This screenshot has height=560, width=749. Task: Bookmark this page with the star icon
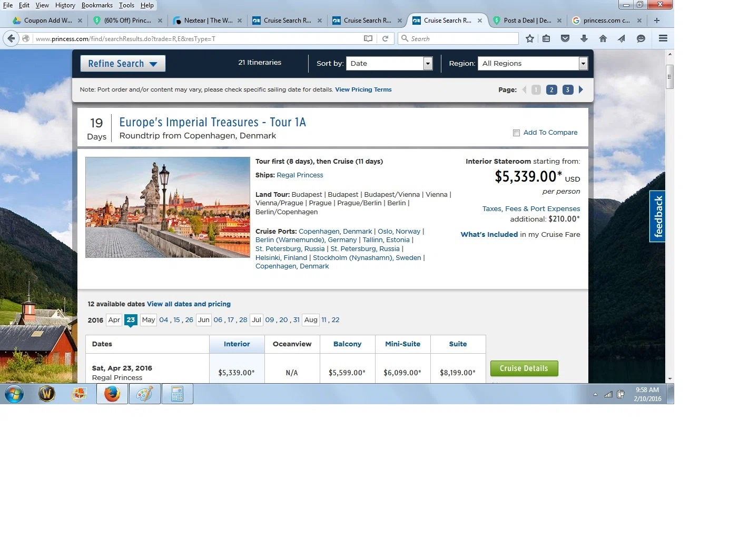coord(530,38)
